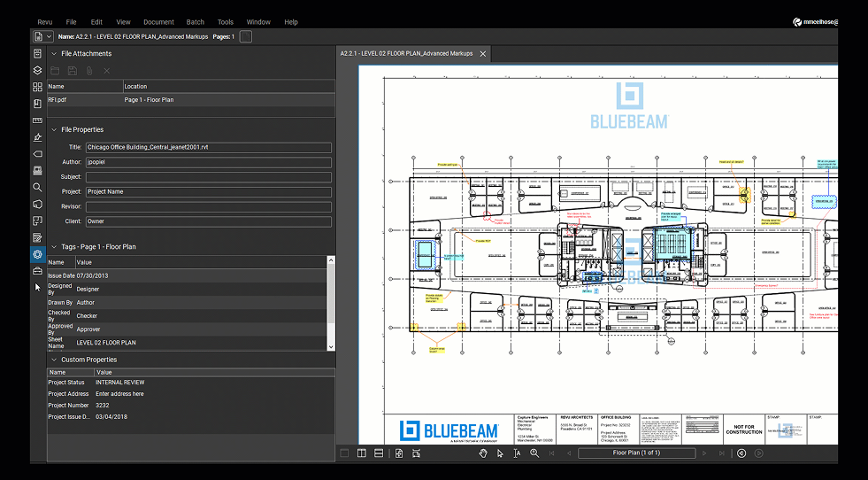Select the Zoom magnifier tool
Screen dimensions: 868x480
pos(534,453)
